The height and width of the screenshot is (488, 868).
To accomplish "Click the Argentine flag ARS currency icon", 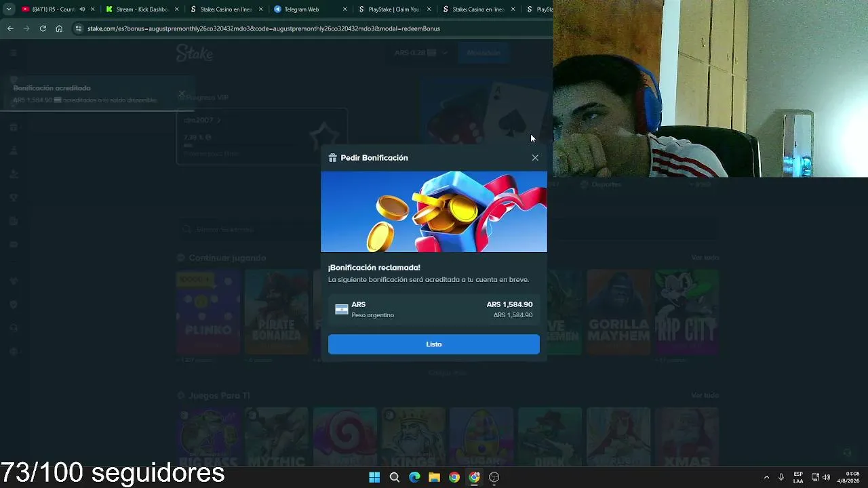I will [342, 309].
